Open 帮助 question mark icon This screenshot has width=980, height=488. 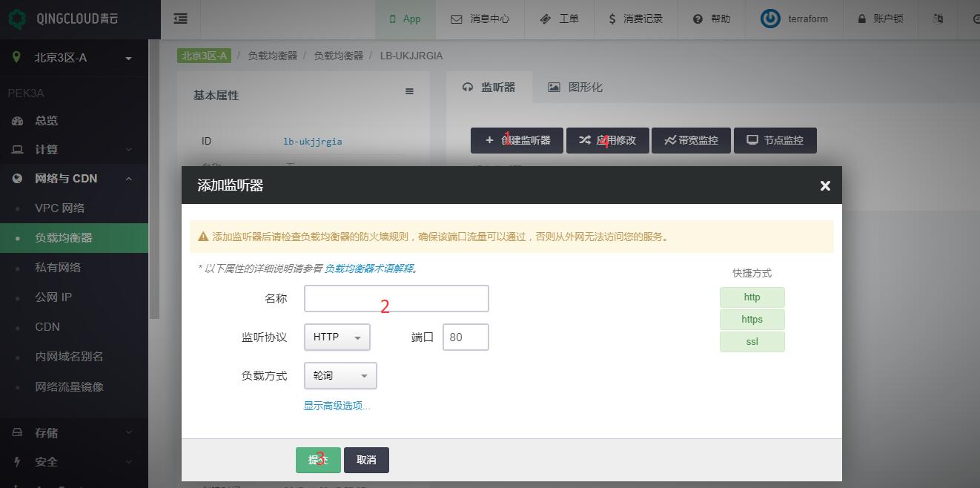click(x=698, y=19)
